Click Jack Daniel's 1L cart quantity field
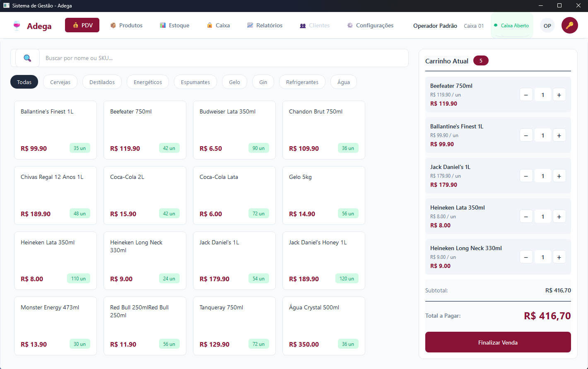This screenshot has width=588, height=369. point(543,176)
